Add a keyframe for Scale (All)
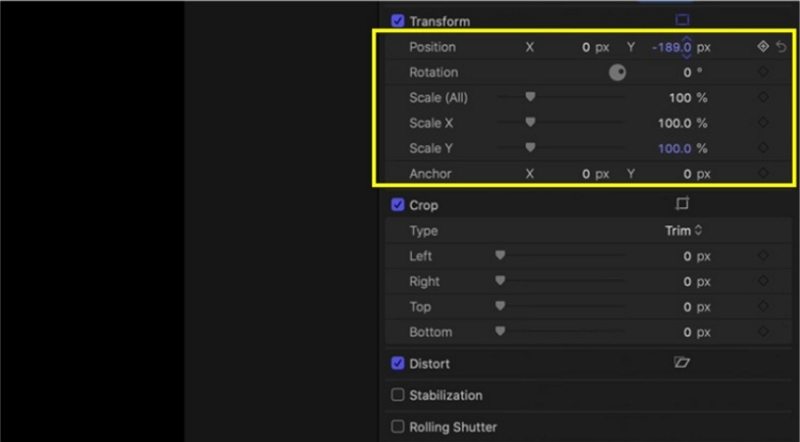Viewport: 800px width, 442px height. [x=763, y=97]
